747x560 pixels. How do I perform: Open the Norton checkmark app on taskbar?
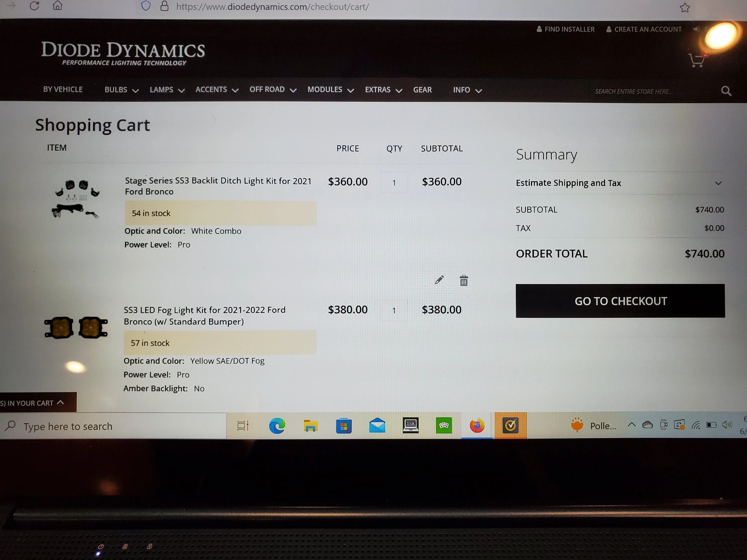pyautogui.click(x=510, y=425)
